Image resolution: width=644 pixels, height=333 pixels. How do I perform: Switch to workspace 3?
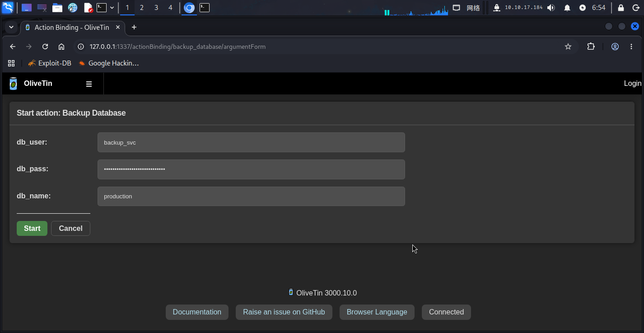(x=156, y=8)
